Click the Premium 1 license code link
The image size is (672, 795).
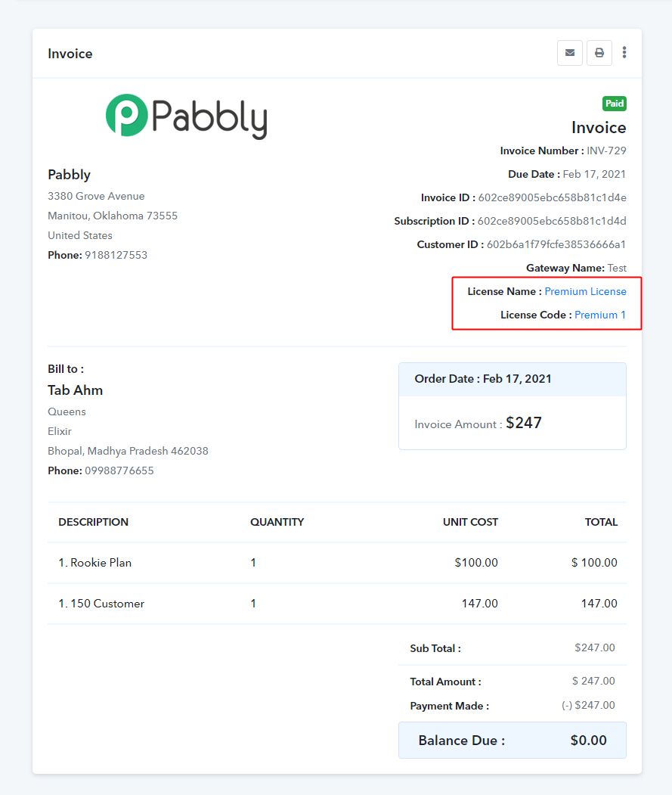[600, 315]
